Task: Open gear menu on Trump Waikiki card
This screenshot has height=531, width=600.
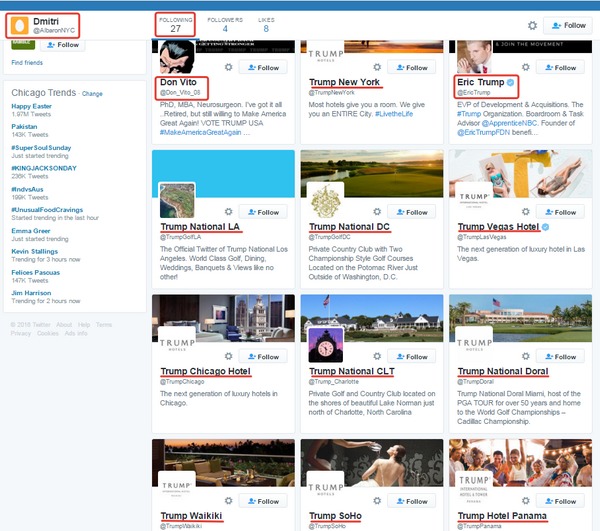Action: click(x=228, y=501)
